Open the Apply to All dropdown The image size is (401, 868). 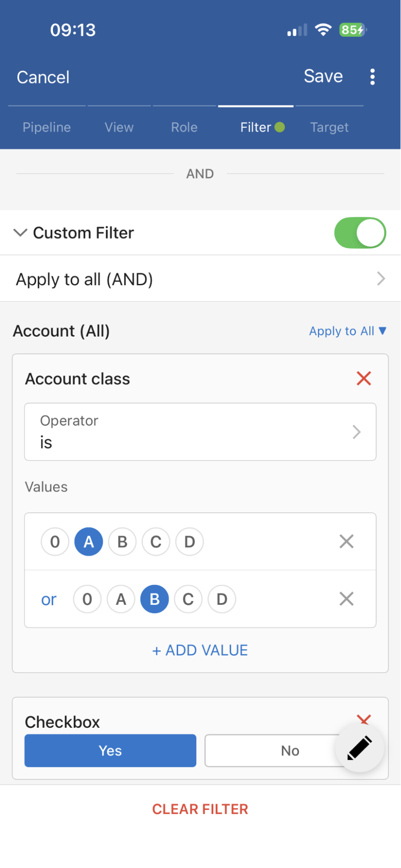pos(347,331)
